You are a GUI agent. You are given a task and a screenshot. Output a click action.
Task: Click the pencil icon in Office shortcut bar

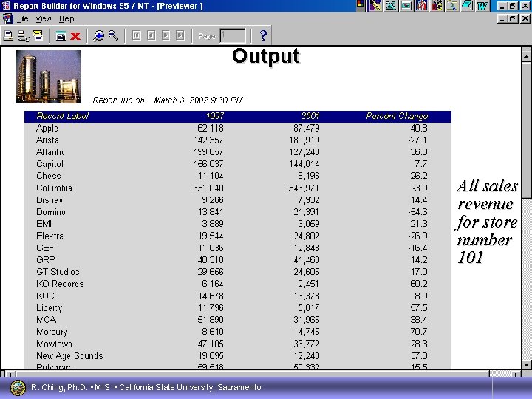point(375,5)
